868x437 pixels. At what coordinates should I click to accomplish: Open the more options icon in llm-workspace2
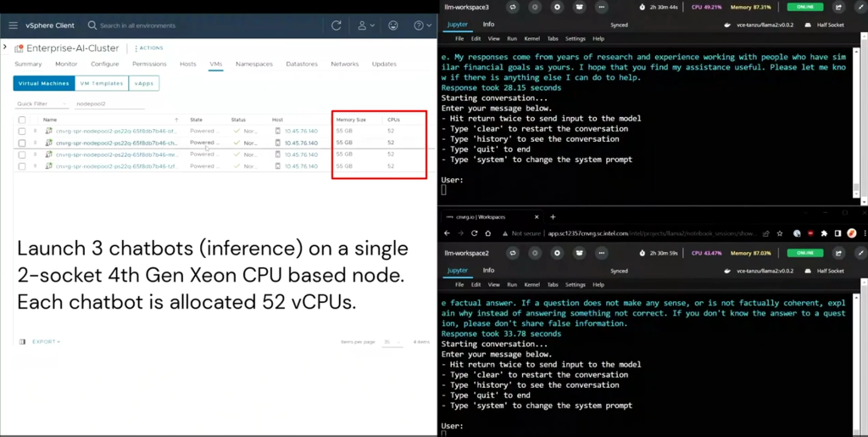pos(602,253)
